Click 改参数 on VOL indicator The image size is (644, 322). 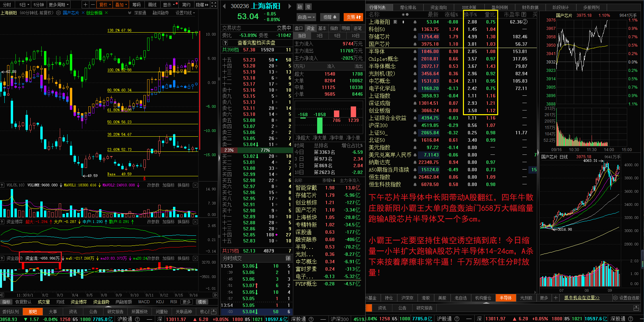tap(153, 185)
